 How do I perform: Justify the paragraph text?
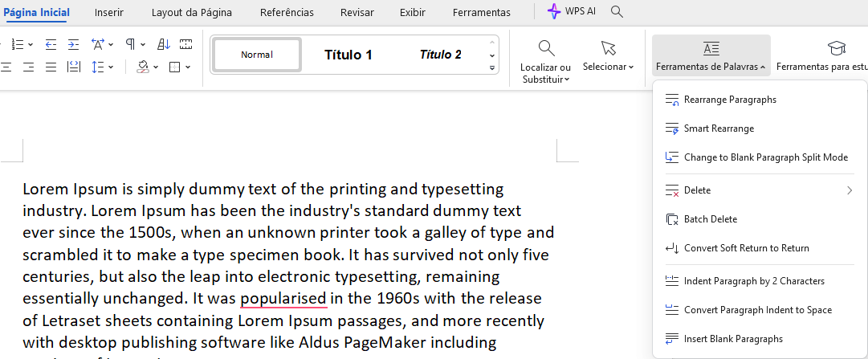[x=51, y=67]
